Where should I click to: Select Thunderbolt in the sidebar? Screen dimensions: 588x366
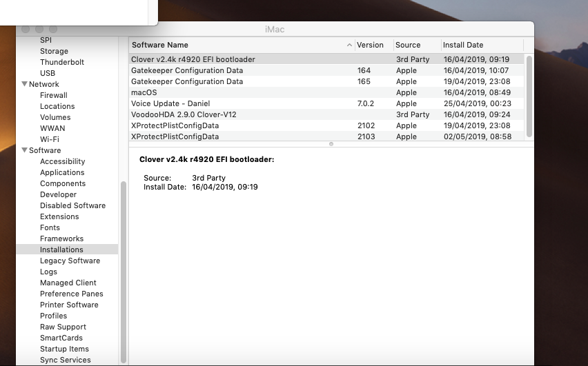[62, 62]
